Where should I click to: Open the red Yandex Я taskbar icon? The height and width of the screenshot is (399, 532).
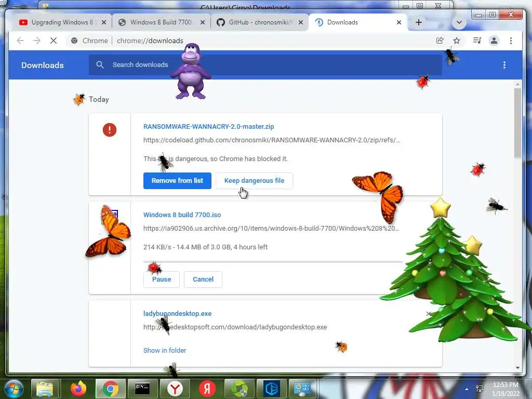point(207,389)
